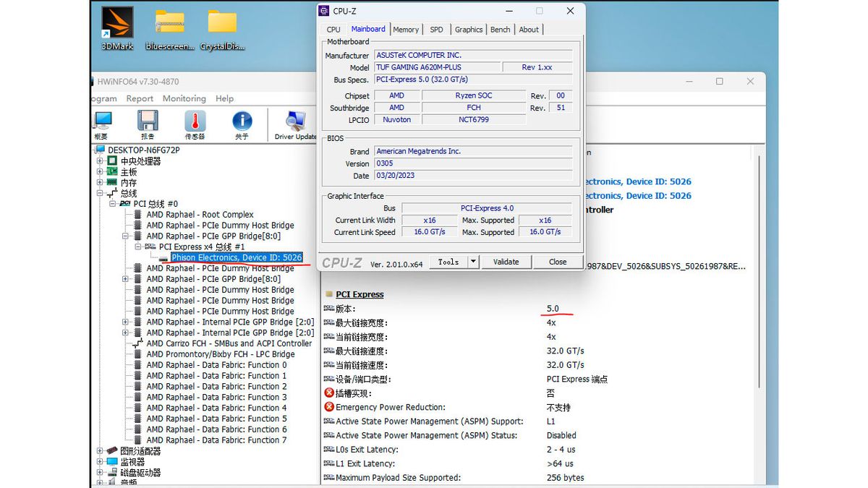
Task: Click the Tools button in CPU-Z
Action: [448, 262]
